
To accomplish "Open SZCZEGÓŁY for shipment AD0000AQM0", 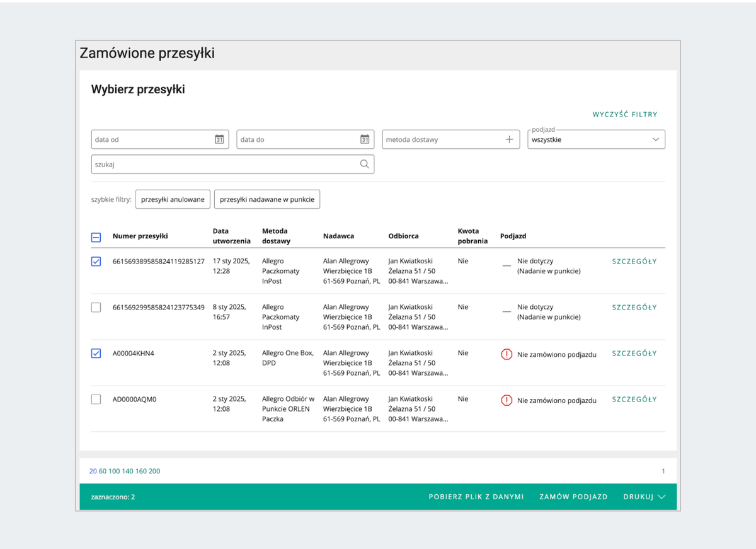I will (634, 400).
